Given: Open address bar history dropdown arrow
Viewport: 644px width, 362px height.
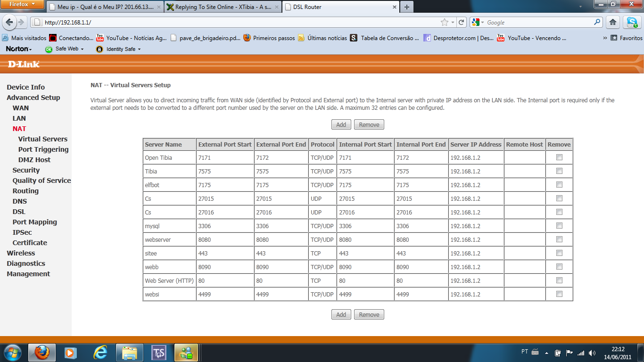Looking at the screenshot, I should (x=453, y=22).
